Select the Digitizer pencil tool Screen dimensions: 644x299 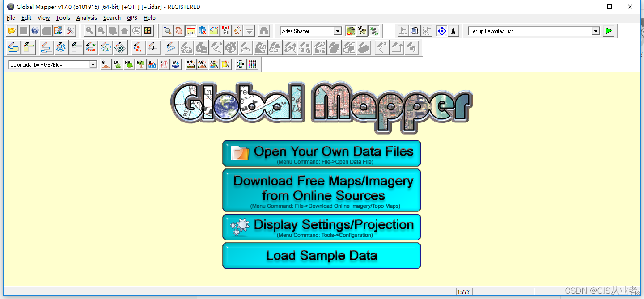coord(237,31)
